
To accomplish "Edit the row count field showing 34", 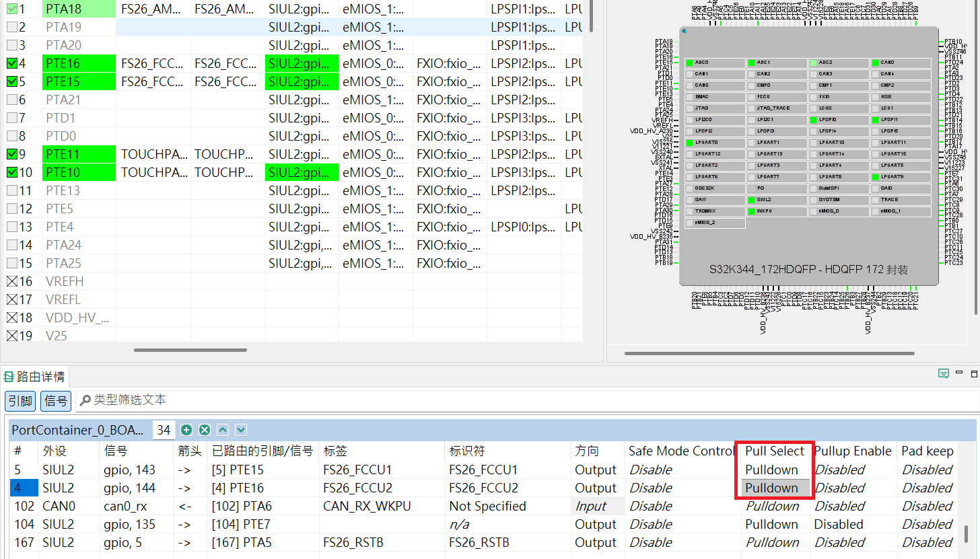I will 164,431.
